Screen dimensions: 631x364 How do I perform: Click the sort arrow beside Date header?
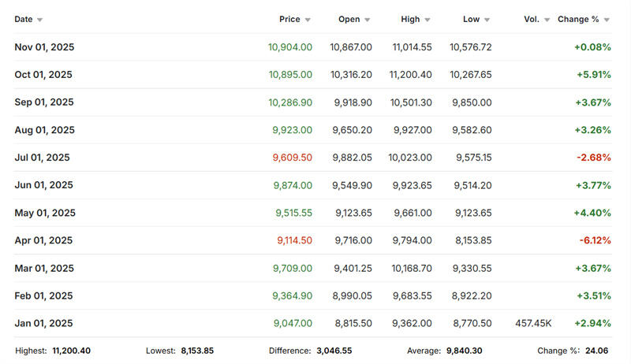[40, 20]
